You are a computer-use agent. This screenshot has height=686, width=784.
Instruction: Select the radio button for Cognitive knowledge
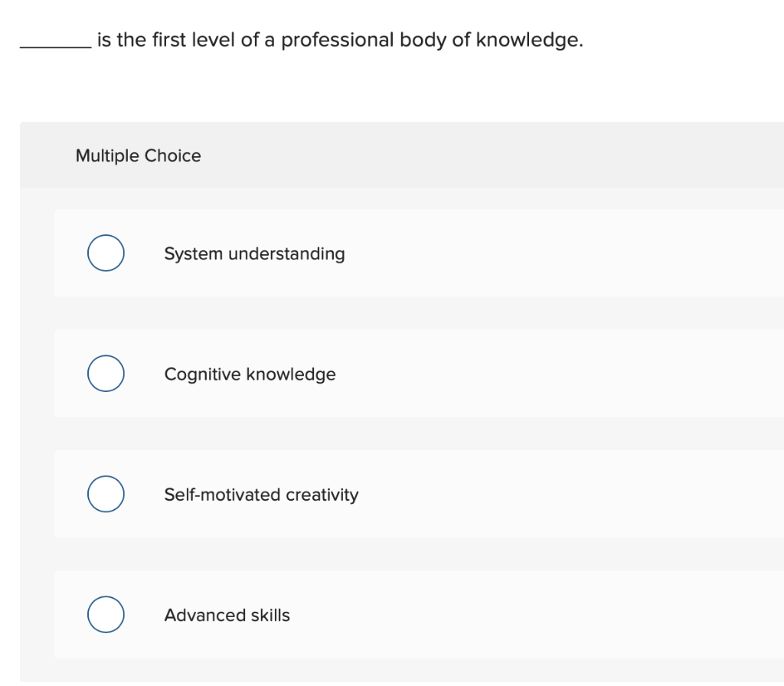[106, 374]
